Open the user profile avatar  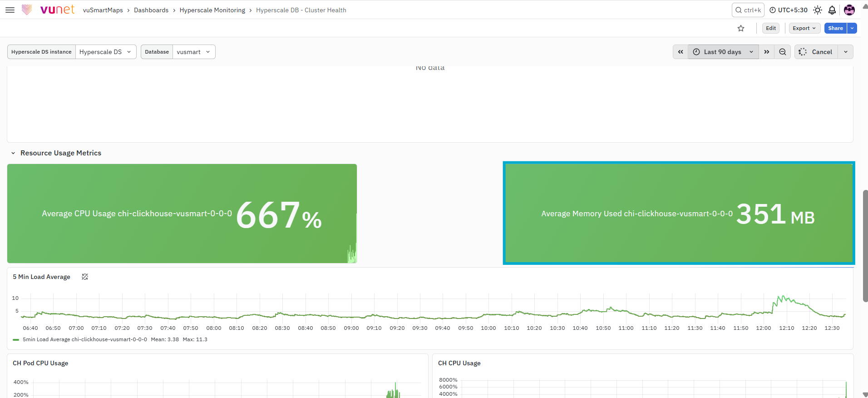coord(849,10)
